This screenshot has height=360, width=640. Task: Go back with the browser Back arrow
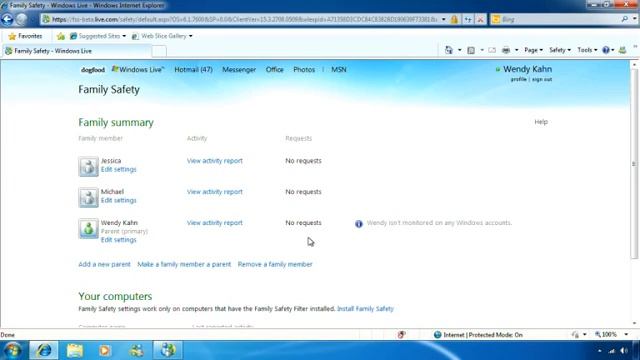point(7,19)
